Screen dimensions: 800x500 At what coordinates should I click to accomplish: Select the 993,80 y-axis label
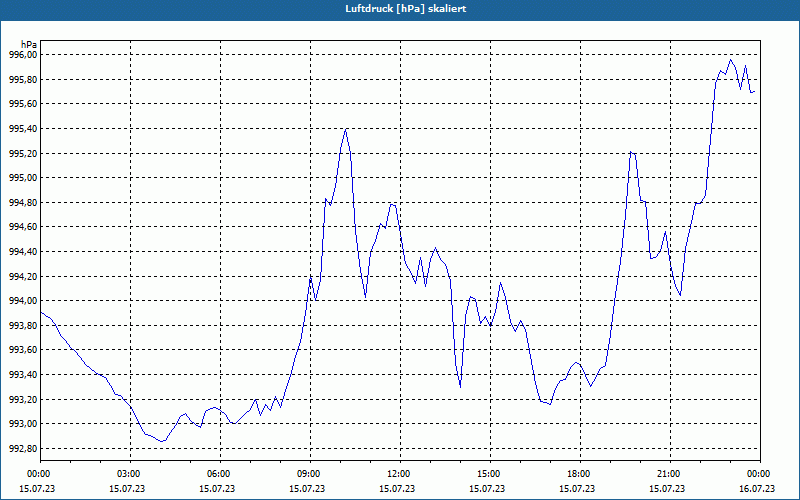[x=23, y=326]
